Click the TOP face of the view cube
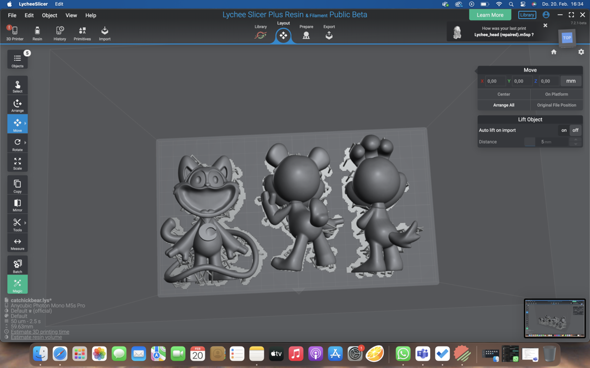The height and width of the screenshot is (368, 590). (567, 38)
